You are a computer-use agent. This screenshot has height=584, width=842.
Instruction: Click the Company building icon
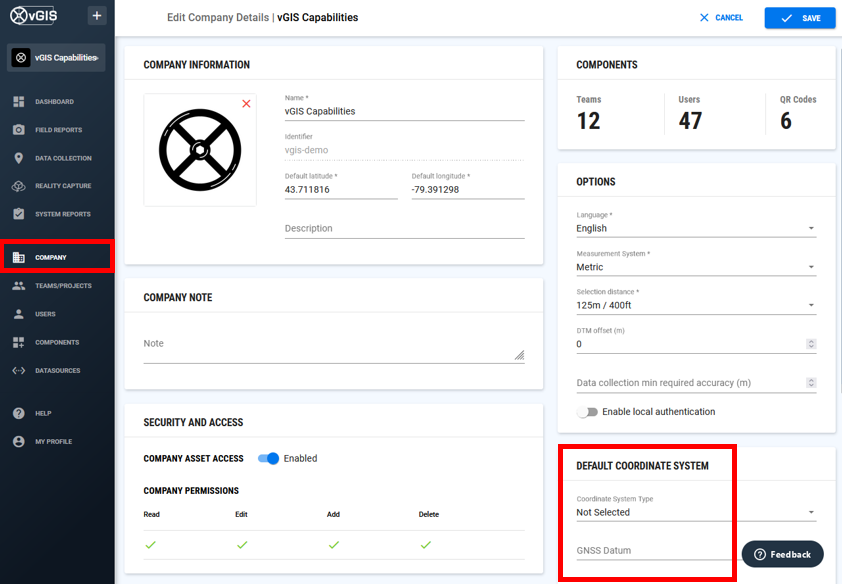[19, 257]
